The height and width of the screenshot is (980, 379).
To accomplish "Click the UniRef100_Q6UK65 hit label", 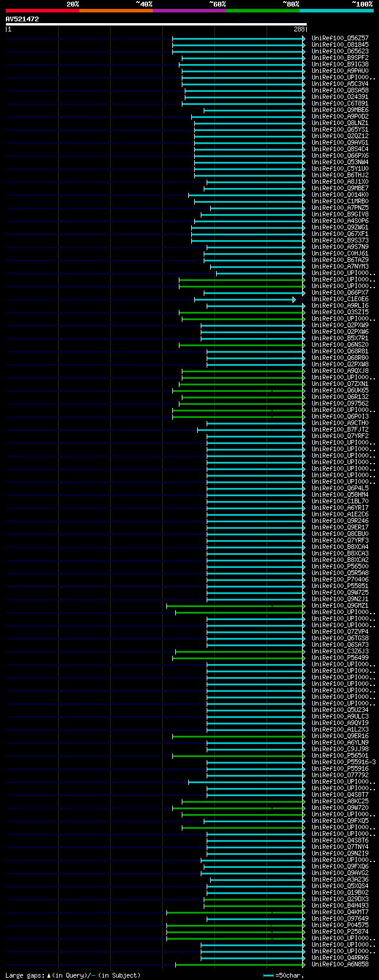I will tap(340, 390).
